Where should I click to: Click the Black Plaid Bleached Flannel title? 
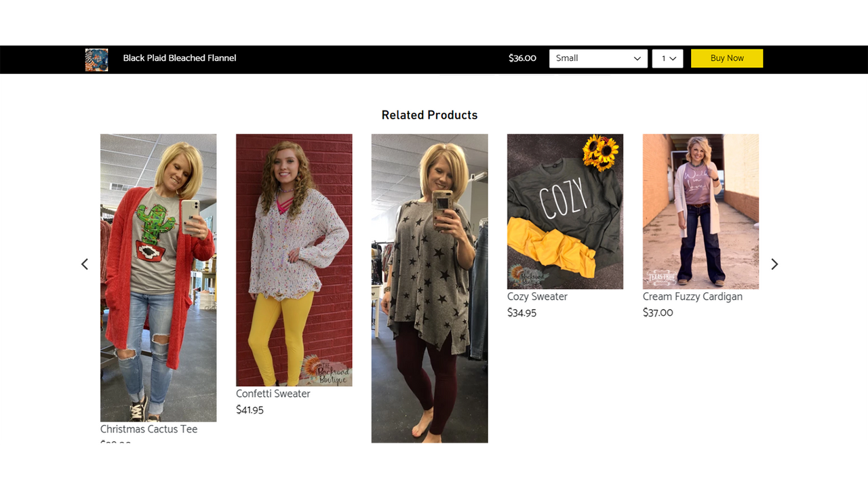[180, 58]
